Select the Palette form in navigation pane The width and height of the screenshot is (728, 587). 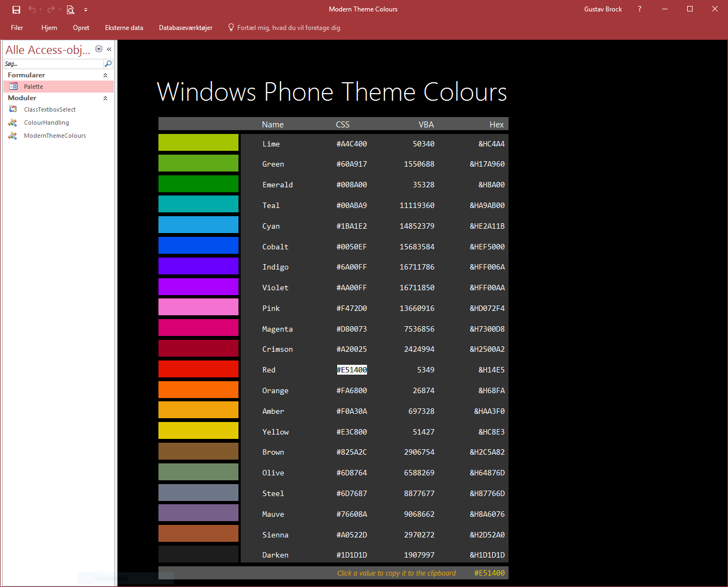(x=33, y=87)
